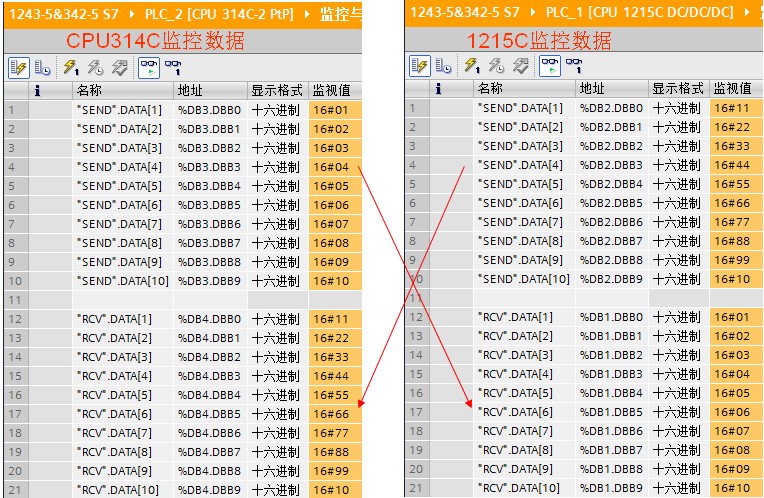Click 显示格式 column header in CPU314C table
This screenshot has height=498, width=764.
pos(278,91)
